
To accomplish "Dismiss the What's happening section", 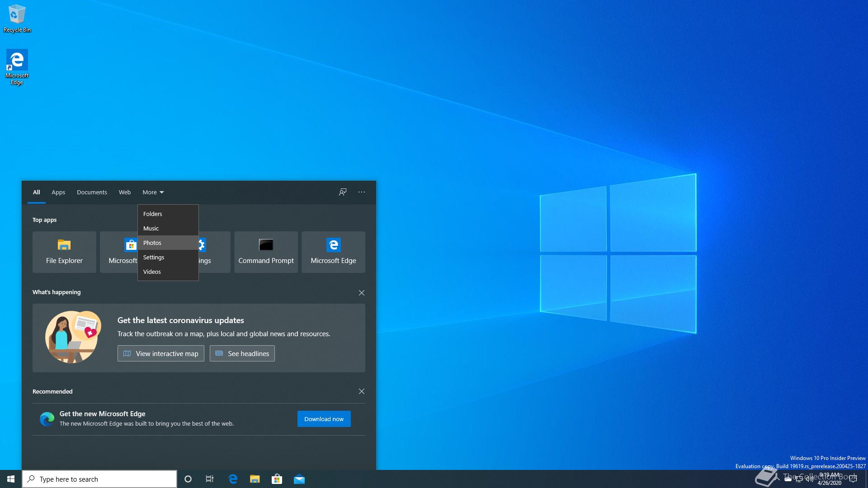I will click(362, 293).
